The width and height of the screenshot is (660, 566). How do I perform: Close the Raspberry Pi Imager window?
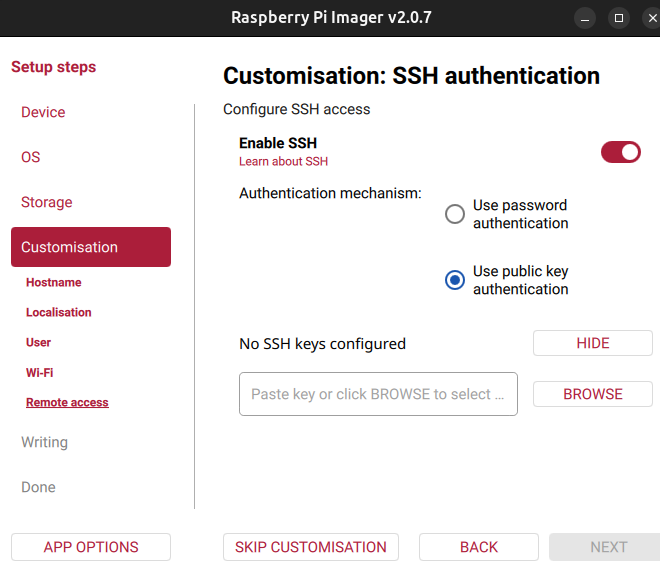(652, 18)
